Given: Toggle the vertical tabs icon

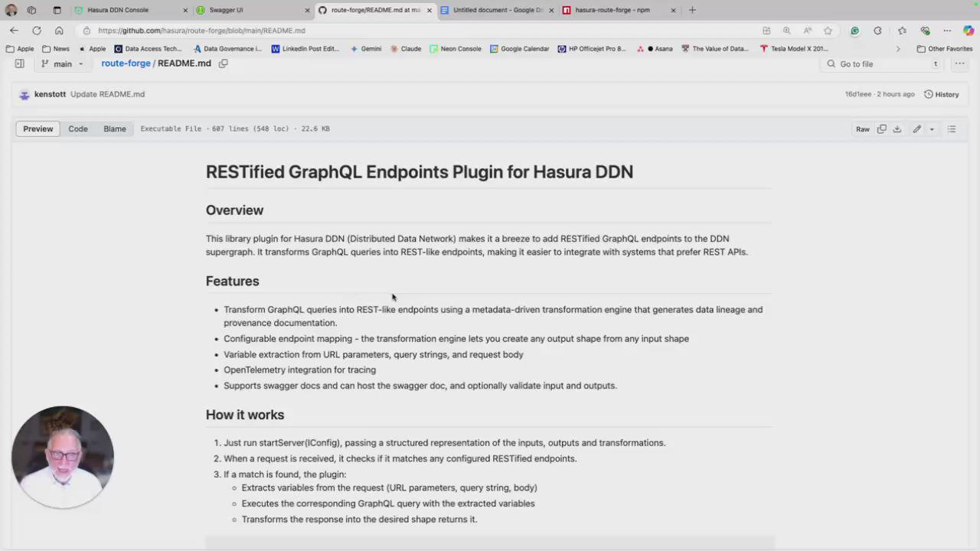Looking at the screenshot, I should (57, 10).
